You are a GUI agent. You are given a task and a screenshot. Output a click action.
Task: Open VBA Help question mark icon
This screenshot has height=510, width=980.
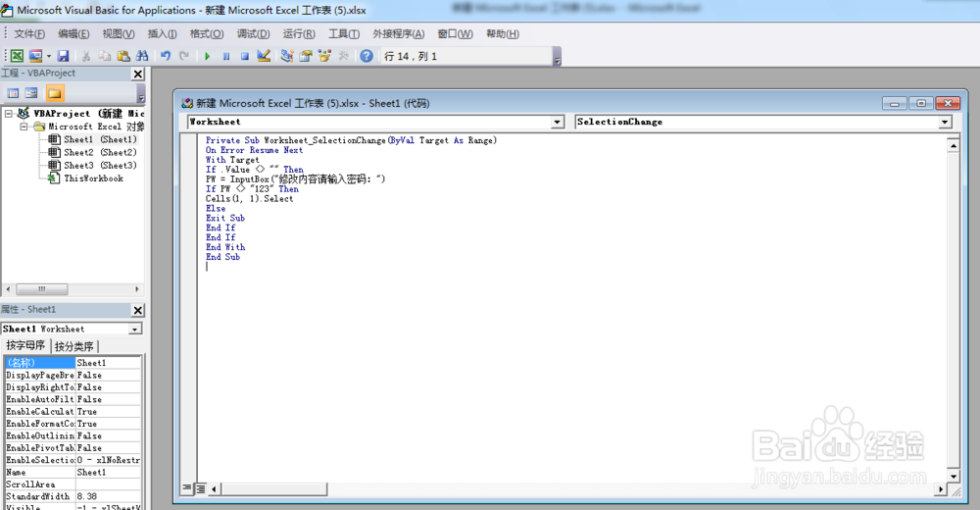(x=367, y=56)
